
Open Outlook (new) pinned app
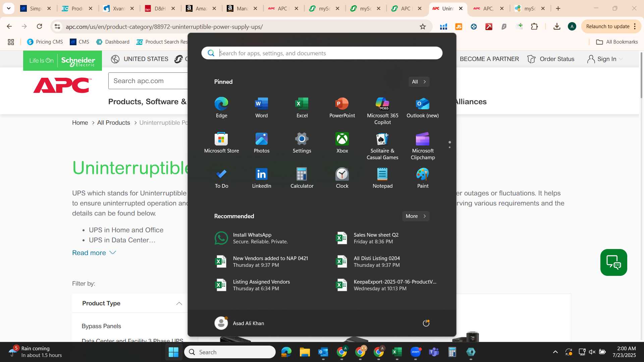pos(423,108)
